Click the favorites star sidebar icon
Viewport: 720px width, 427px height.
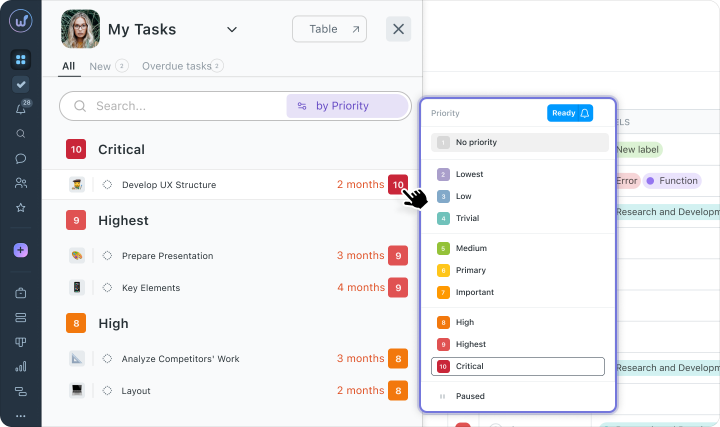(21, 208)
